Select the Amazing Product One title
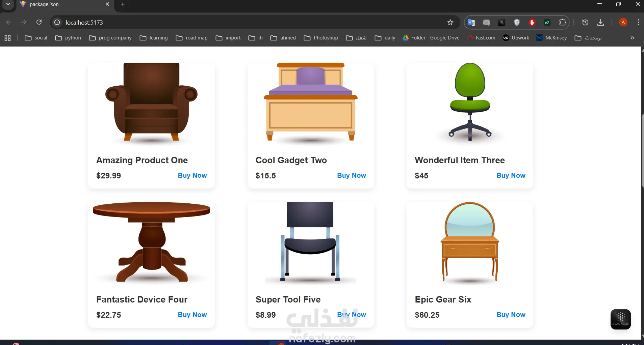This screenshot has width=644, height=345. tap(142, 160)
